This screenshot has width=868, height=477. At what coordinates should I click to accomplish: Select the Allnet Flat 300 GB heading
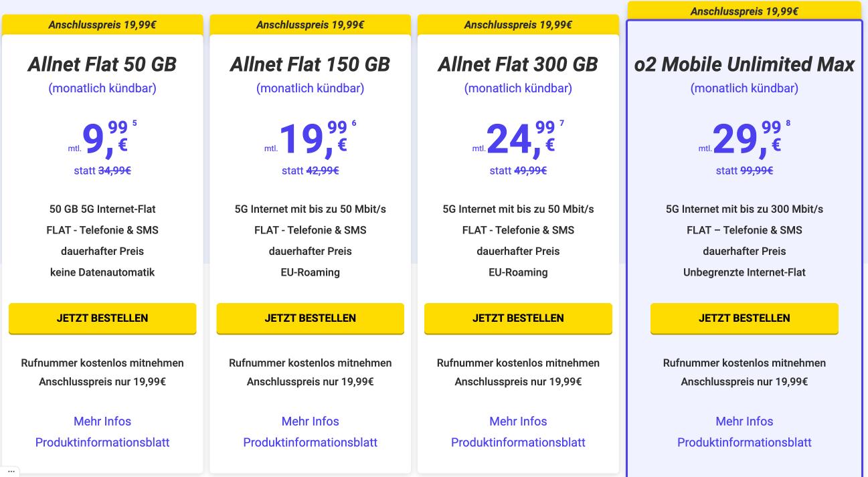[518, 64]
